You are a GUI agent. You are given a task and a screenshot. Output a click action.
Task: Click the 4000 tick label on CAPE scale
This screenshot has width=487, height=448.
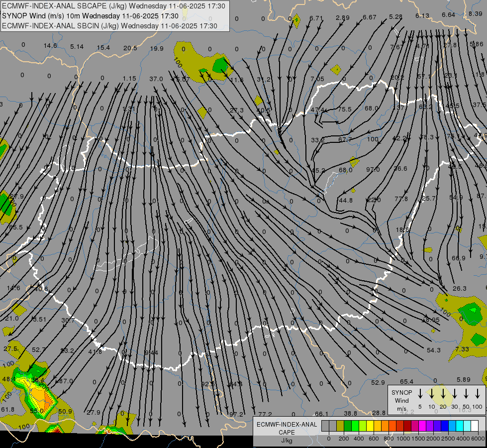[463, 439]
